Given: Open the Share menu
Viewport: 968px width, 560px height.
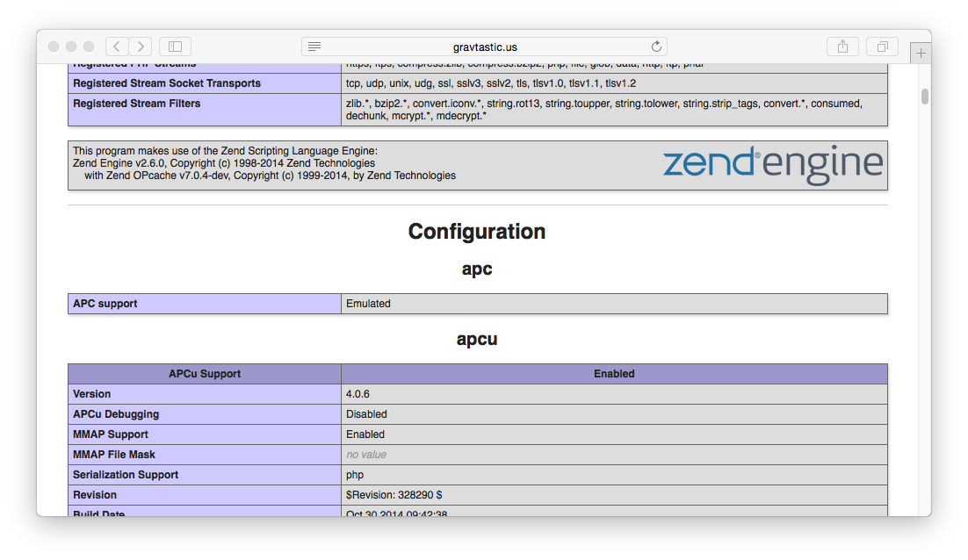Looking at the screenshot, I should click(842, 47).
